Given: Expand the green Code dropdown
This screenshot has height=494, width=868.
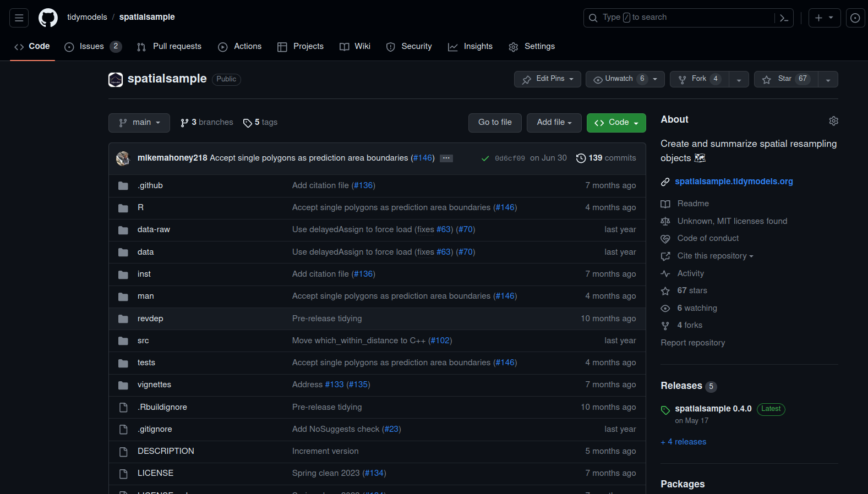Looking at the screenshot, I should (x=616, y=123).
